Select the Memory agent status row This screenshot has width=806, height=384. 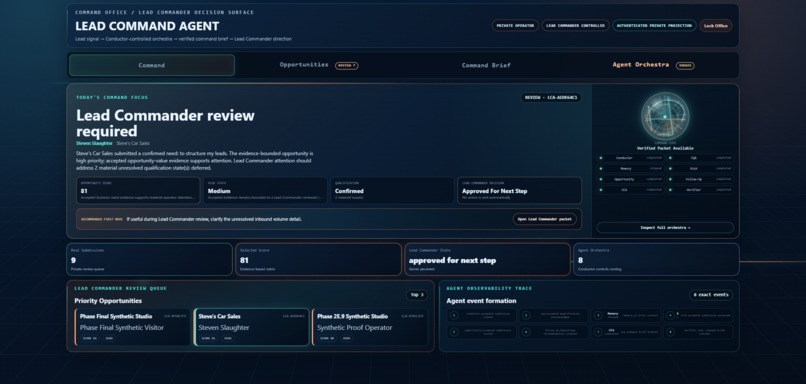pyautogui.click(x=631, y=169)
